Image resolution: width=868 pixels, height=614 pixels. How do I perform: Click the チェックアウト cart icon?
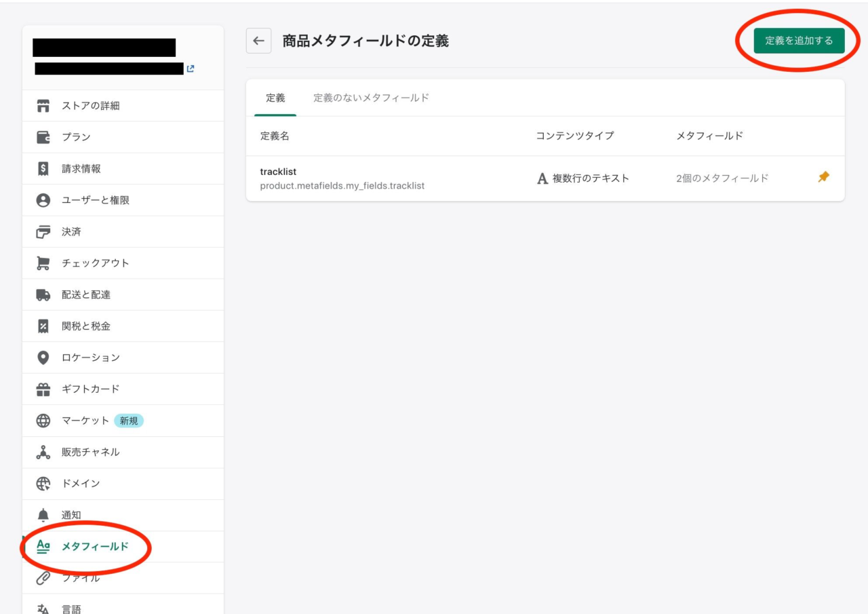43,263
